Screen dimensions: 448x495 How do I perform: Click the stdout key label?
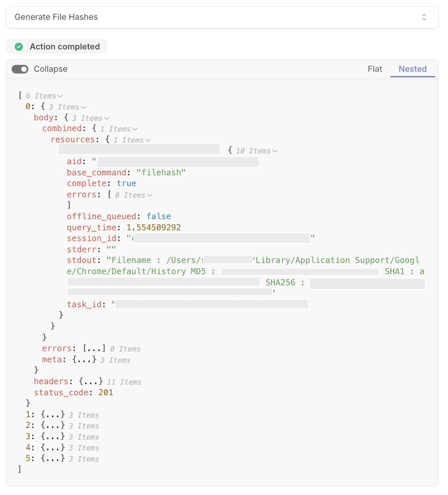[82, 260]
